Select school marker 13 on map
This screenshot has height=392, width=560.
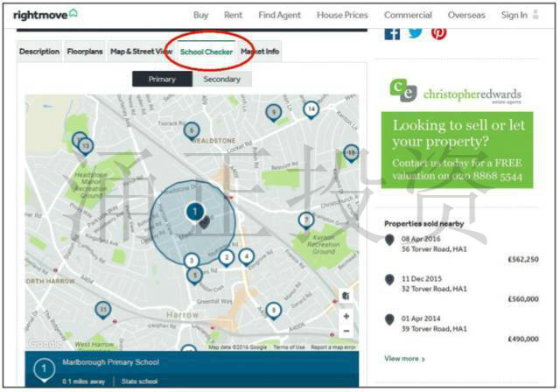point(86,147)
